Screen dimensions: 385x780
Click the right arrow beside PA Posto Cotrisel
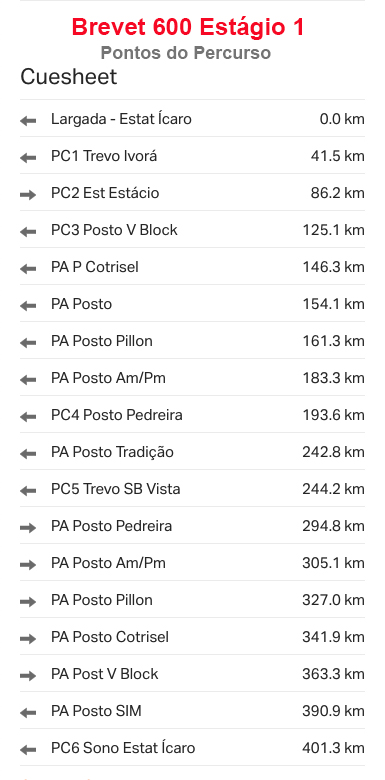point(28,639)
